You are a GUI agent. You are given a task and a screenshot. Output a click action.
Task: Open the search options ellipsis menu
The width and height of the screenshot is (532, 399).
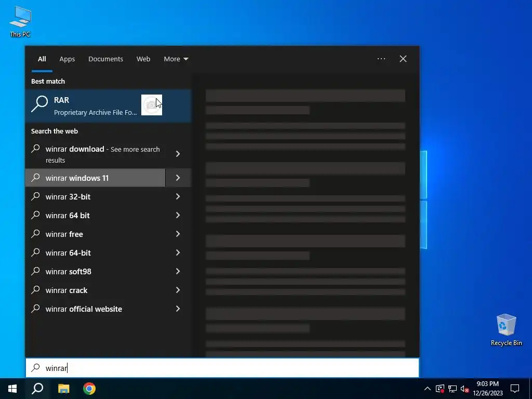click(x=381, y=59)
